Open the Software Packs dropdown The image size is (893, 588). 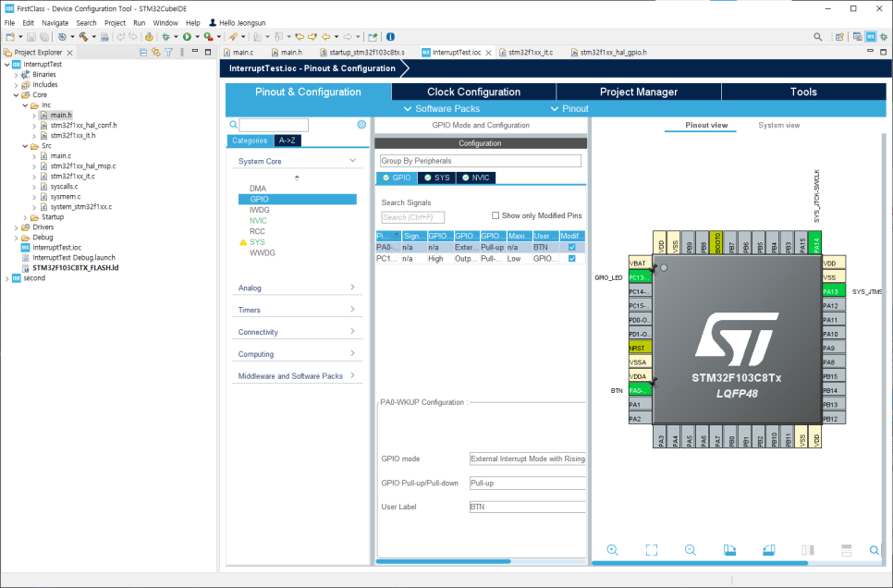click(x=442, y=109)
